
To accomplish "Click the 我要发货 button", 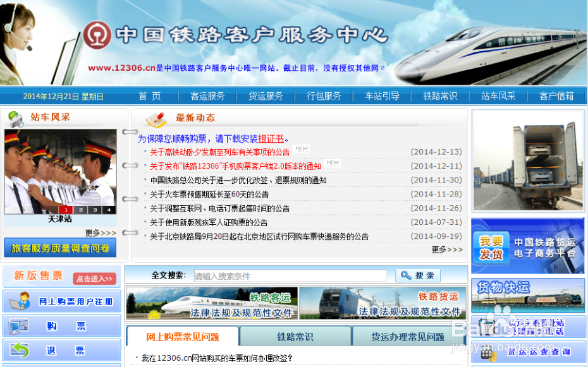I will point(491,248).
